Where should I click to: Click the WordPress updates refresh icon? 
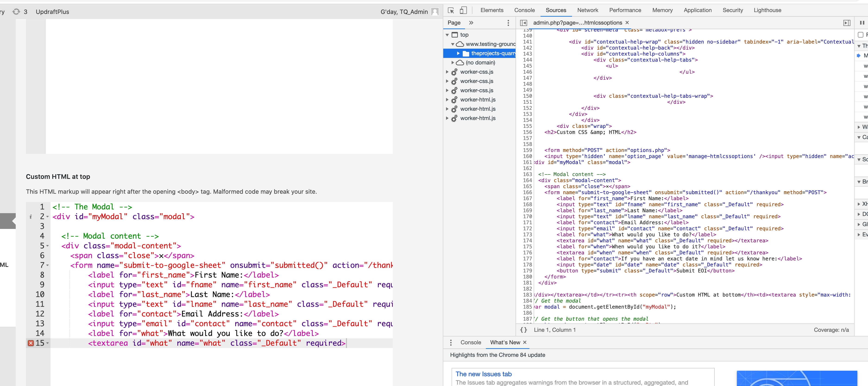point(16,12)
